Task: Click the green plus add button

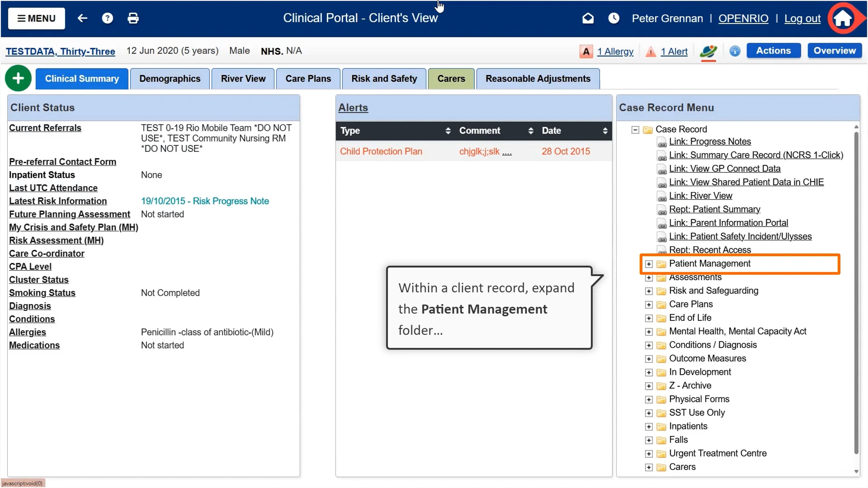Action: point(18,78)
